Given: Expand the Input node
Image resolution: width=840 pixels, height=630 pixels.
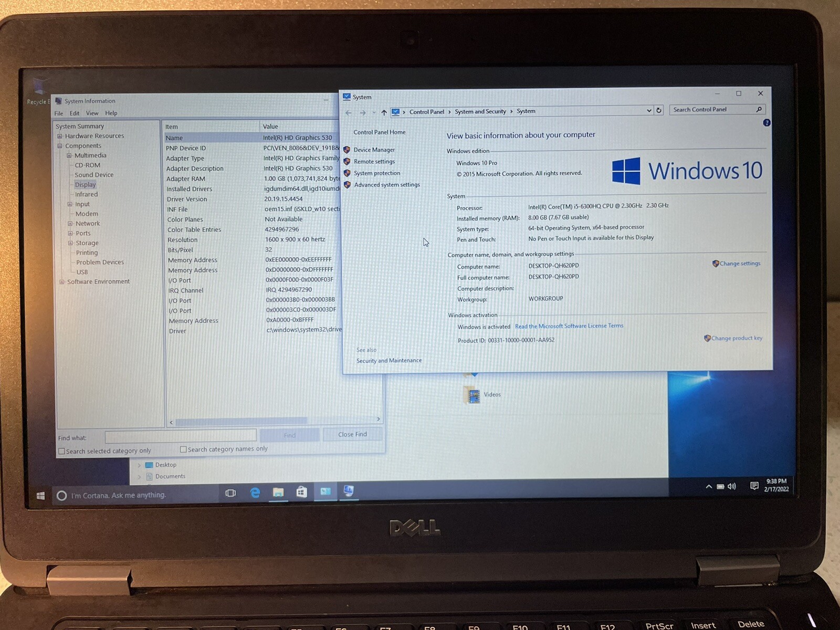Looking at the screenshot, I should pos(70,204).
